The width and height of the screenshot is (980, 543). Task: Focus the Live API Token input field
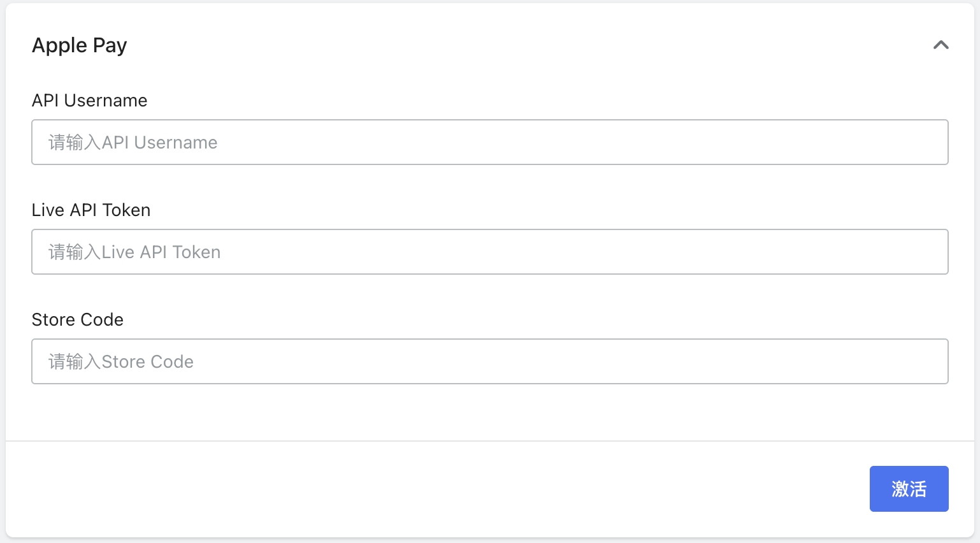(489, 252)
